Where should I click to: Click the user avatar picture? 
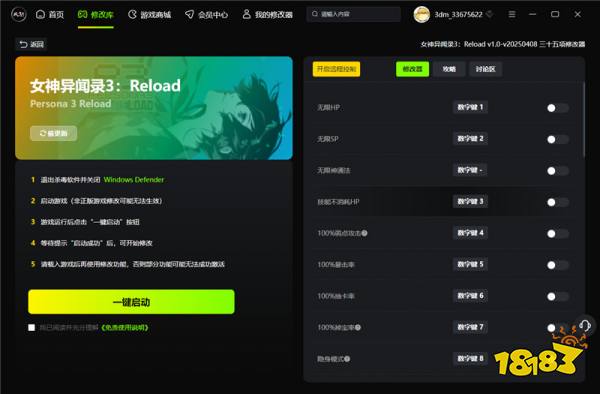pos(422,15)
